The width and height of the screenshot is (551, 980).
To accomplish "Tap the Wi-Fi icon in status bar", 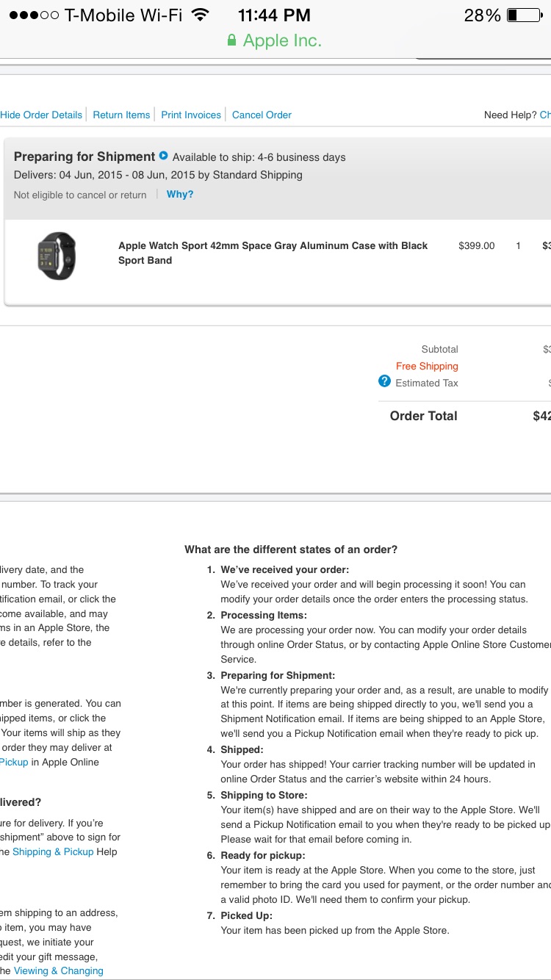I will pyautogui.click(x=199, y=15).
